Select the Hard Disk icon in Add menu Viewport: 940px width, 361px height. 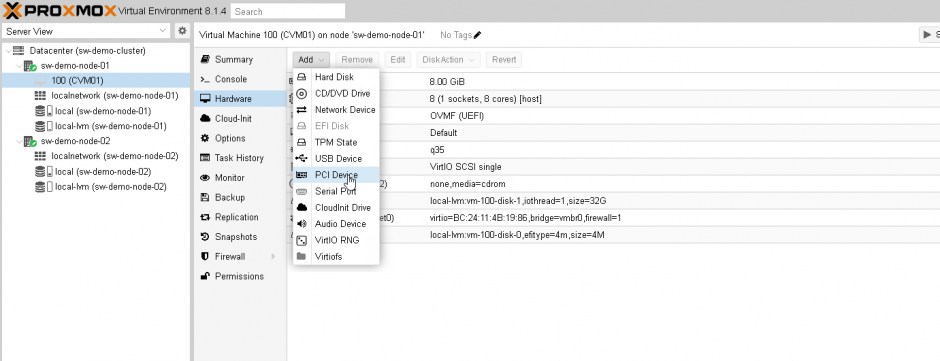point(302,77)
